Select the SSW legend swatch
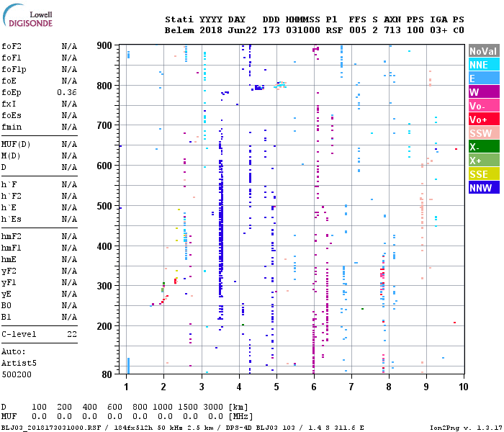 (484, 133)
